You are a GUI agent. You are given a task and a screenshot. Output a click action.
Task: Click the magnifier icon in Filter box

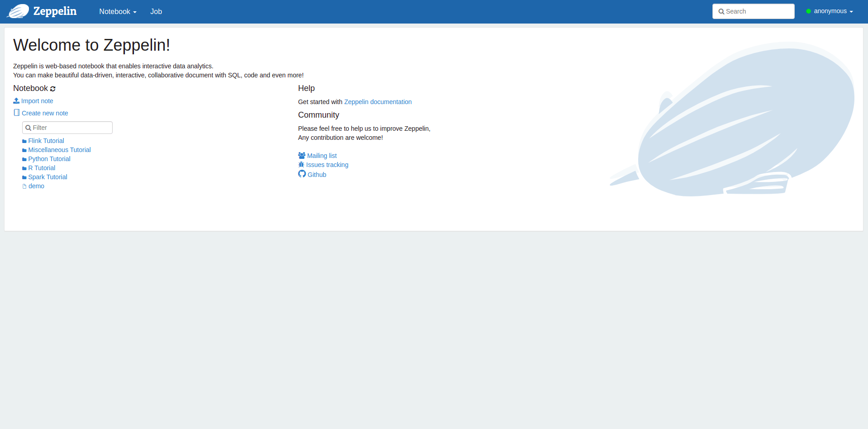coord(28,128)
